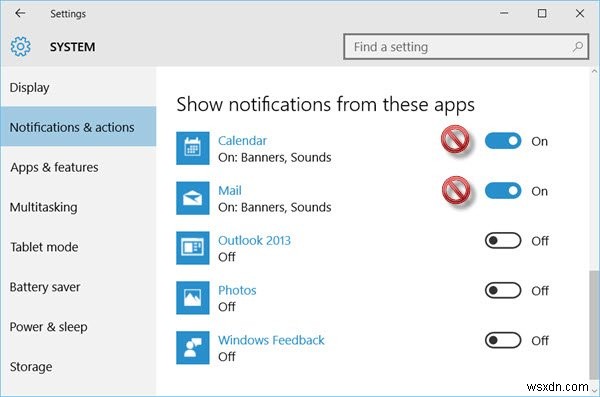The height and width of the screenshot is (397, 600).
Task: Click the SYSTEM title text
Action: (72, 47)
